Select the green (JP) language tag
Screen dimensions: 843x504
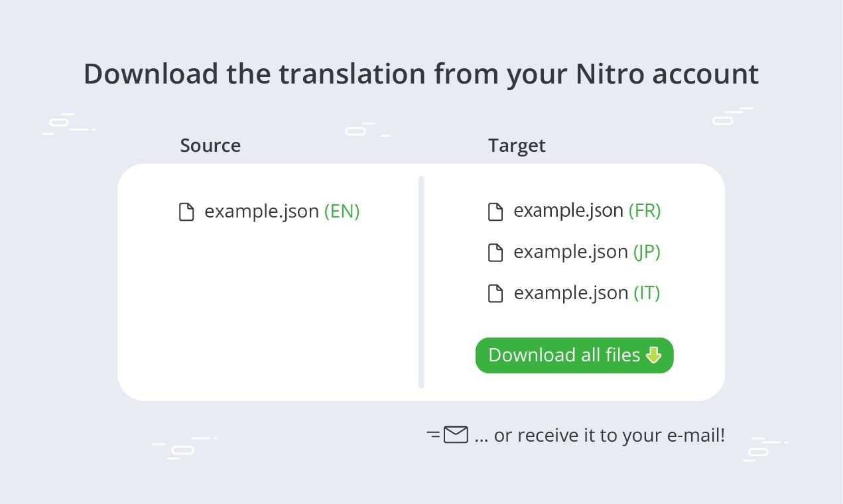click(647, 252)
